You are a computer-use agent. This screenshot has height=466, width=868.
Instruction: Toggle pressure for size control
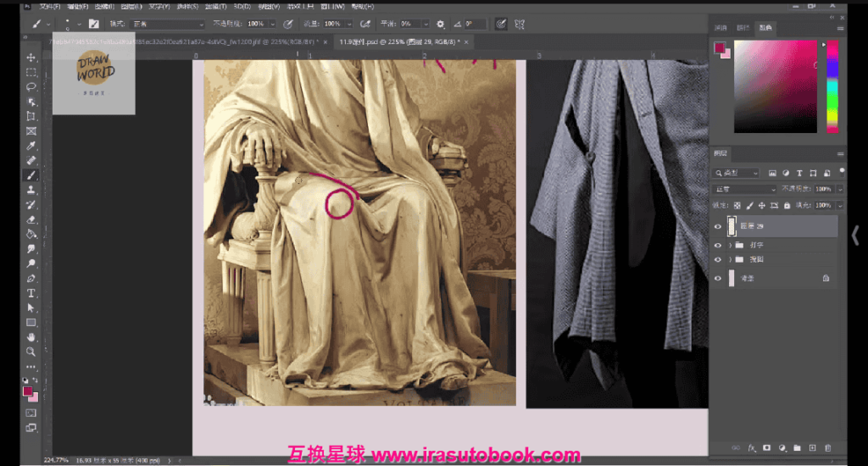tap(501, 24)
